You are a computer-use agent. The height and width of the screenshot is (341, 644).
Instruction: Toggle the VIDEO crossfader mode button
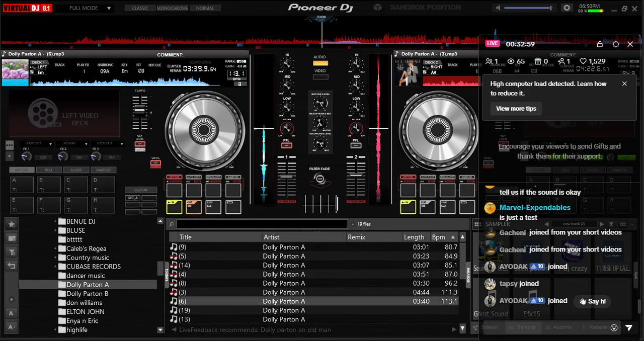pos(320,77)
